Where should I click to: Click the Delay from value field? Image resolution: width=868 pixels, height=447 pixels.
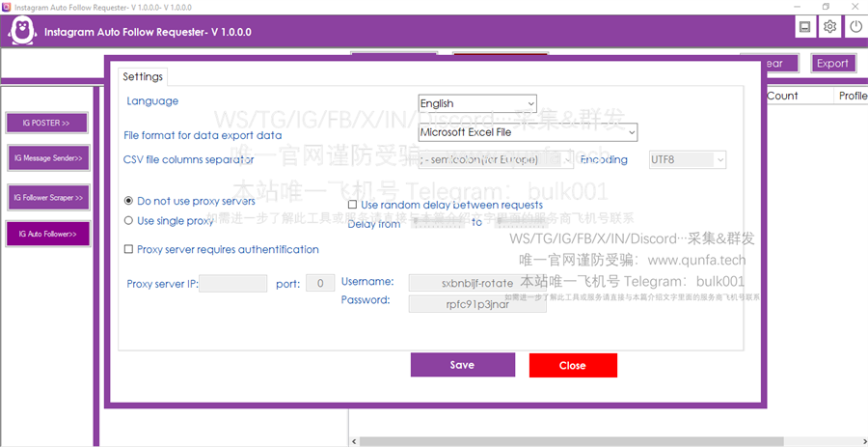437,223
